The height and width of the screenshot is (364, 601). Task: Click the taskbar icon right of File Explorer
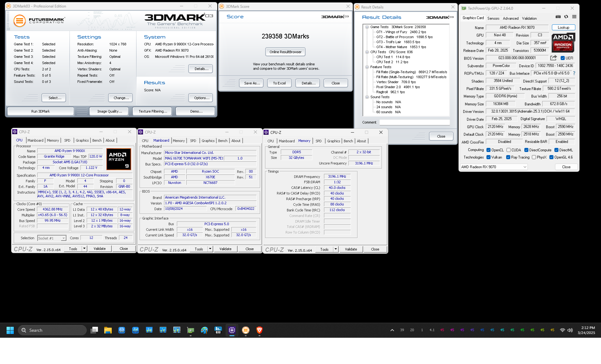pos(122,330)
